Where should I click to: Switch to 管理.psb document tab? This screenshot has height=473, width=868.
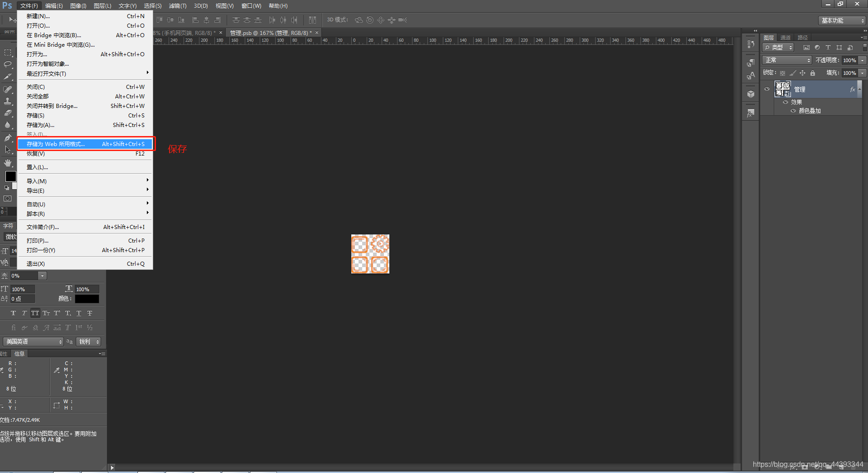point(271,33)
